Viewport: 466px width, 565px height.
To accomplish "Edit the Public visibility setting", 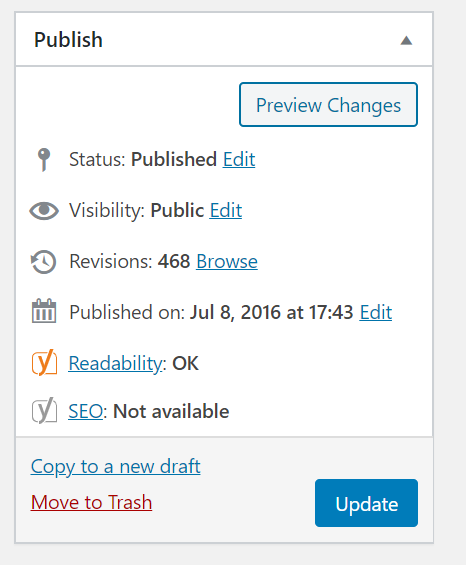I will pyautogui.click(x=226, y=210).
